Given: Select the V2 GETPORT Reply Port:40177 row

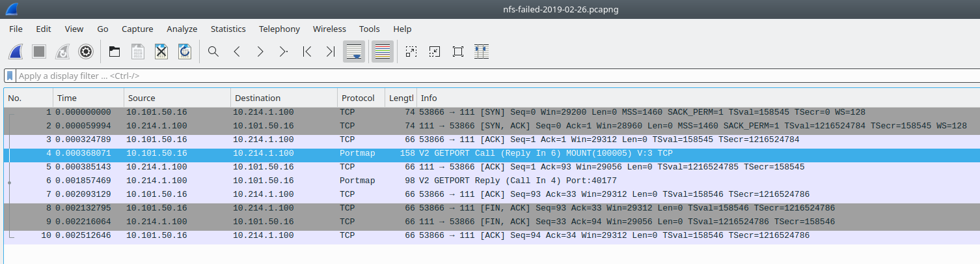Looking at the screenshot, I should (x=492, y=181).
